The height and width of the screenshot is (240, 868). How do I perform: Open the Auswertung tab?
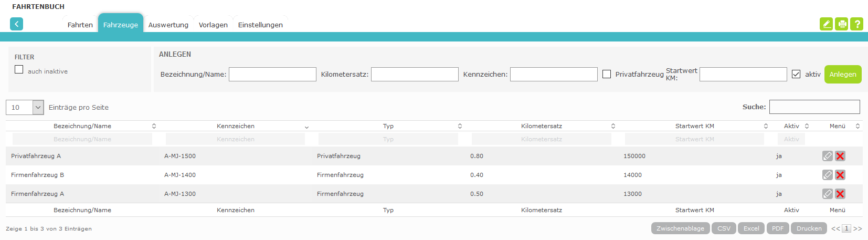(x=168, y=25)
